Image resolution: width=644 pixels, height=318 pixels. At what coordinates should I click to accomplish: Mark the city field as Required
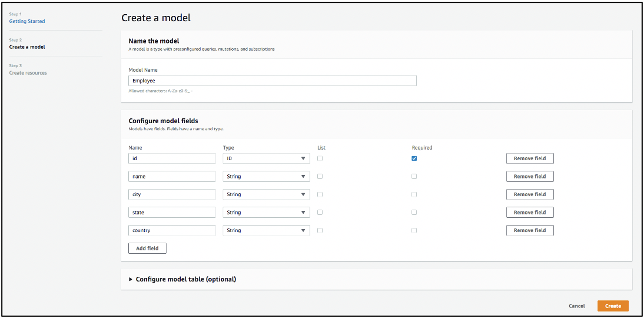(414, 194)
